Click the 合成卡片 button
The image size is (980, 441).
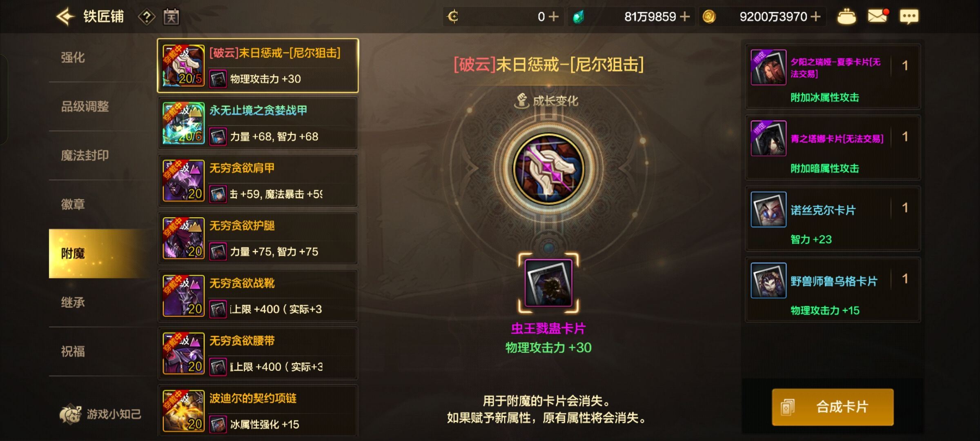(x=833, y=407)
